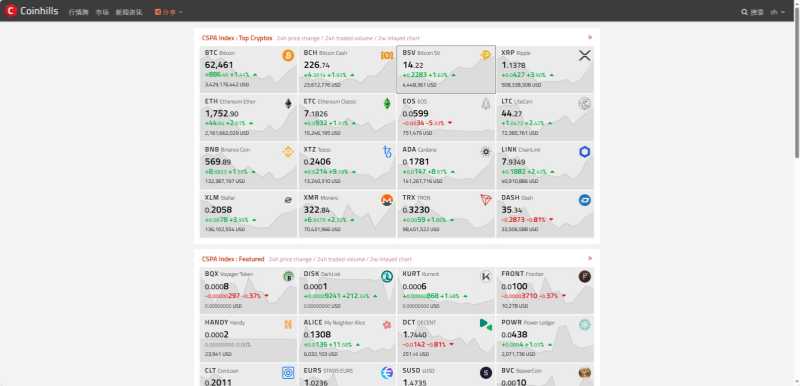
Task: Expand Top Cryptos section arrow
Action: (x=590, y=37)
